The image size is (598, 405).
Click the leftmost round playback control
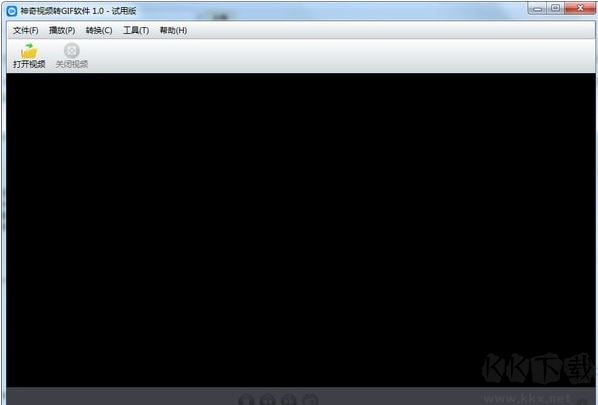pos(246,399)
